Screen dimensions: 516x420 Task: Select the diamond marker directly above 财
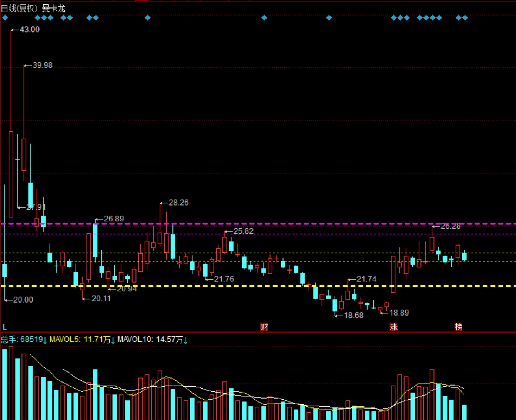point(264,17)
